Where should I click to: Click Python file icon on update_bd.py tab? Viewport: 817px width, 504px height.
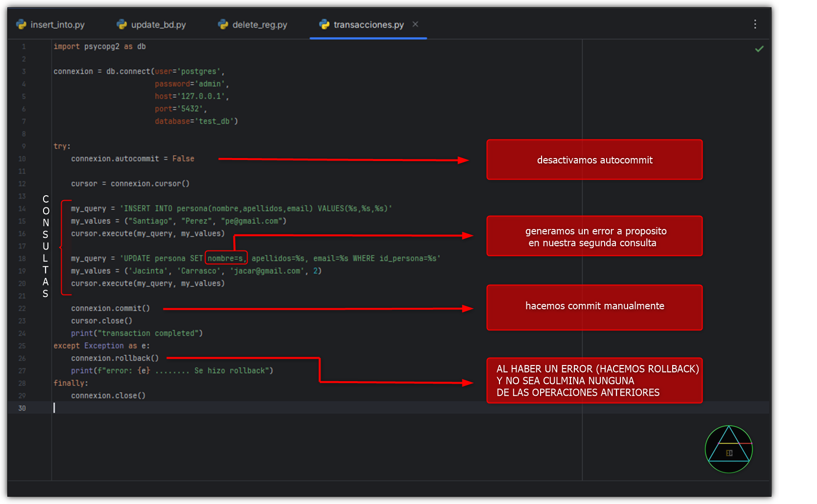point(122,24)
